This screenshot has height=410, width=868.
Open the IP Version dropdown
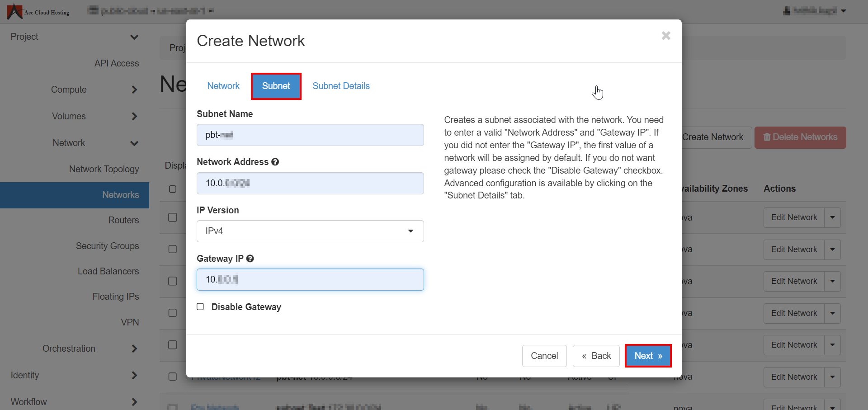pos(310,231)
